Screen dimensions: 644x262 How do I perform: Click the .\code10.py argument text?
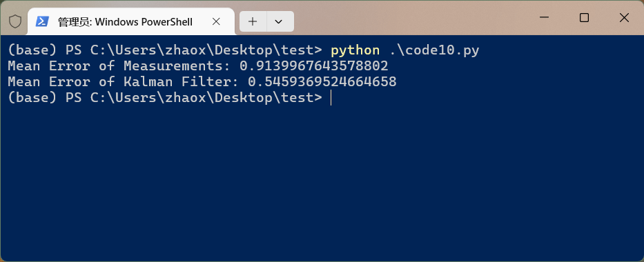click(433, 50)
